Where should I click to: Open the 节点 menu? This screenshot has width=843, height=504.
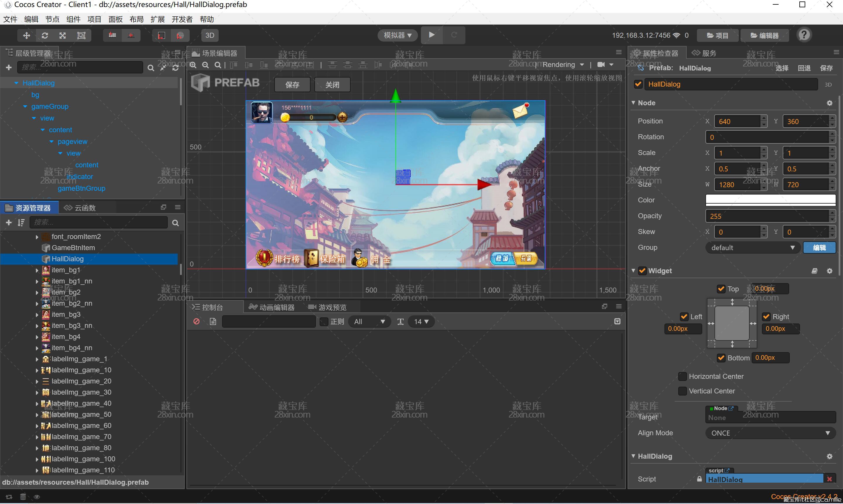point(52,19)
